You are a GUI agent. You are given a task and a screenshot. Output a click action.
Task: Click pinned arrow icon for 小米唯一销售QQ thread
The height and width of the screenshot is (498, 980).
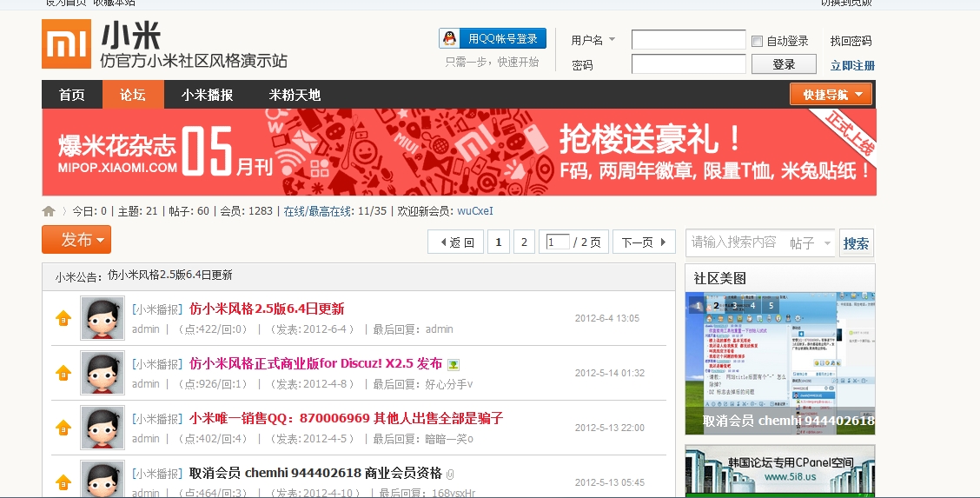tap(63, 428)
